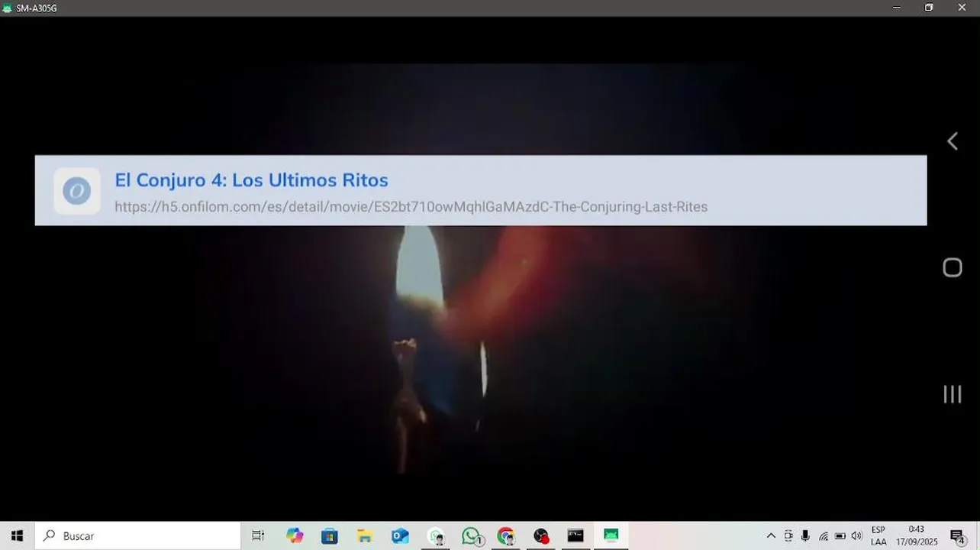Switch to Google Chrome in the taskbar
980x550 pixels.
tap(506, 536)
